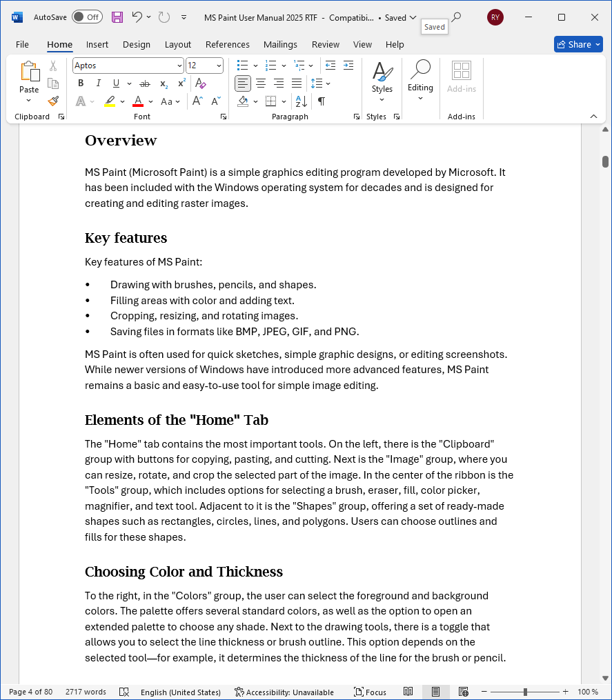Toggle the AutoSave switch
This screenshot has height=700, width=612.
coord(87,17)
